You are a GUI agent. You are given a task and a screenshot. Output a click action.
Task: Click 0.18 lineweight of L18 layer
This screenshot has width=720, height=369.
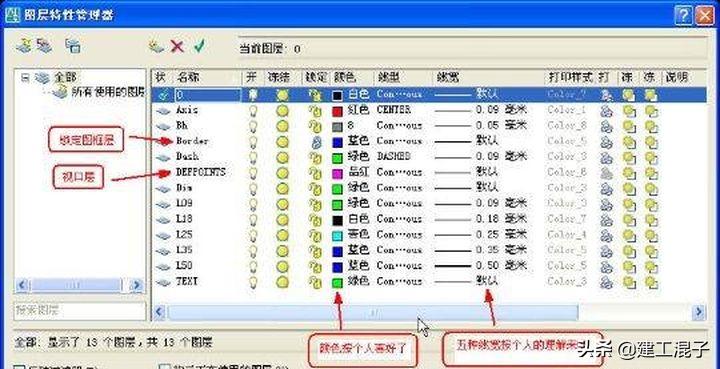481,219
